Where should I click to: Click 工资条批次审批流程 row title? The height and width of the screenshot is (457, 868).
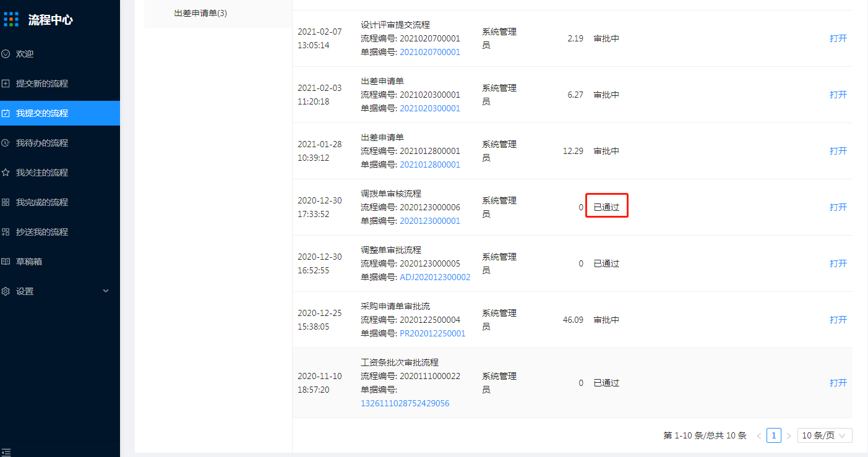[x=400, y=362]
